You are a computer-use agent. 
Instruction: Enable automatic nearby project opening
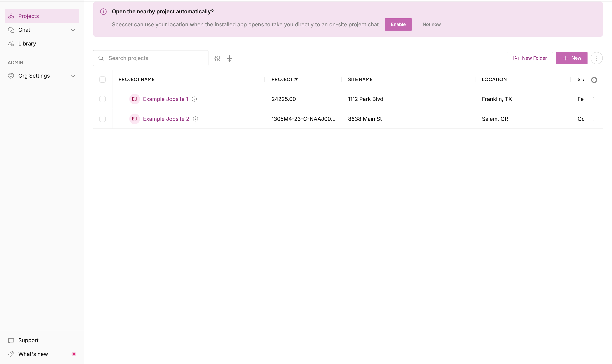[x=398, y=24]
